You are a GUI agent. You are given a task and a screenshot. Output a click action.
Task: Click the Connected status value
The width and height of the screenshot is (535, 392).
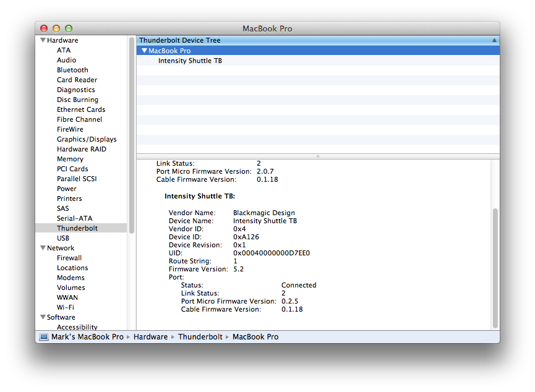pos(299,285)
